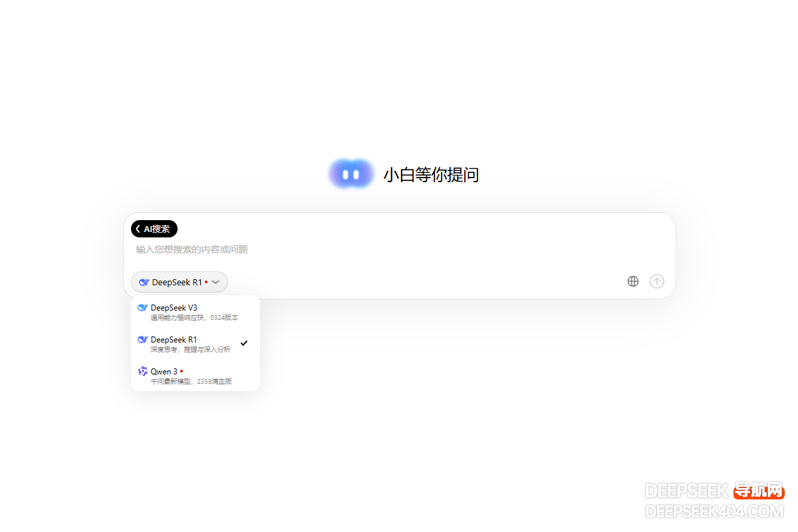Click the send arrow button
798x532 pixels.
pos(657,281)
